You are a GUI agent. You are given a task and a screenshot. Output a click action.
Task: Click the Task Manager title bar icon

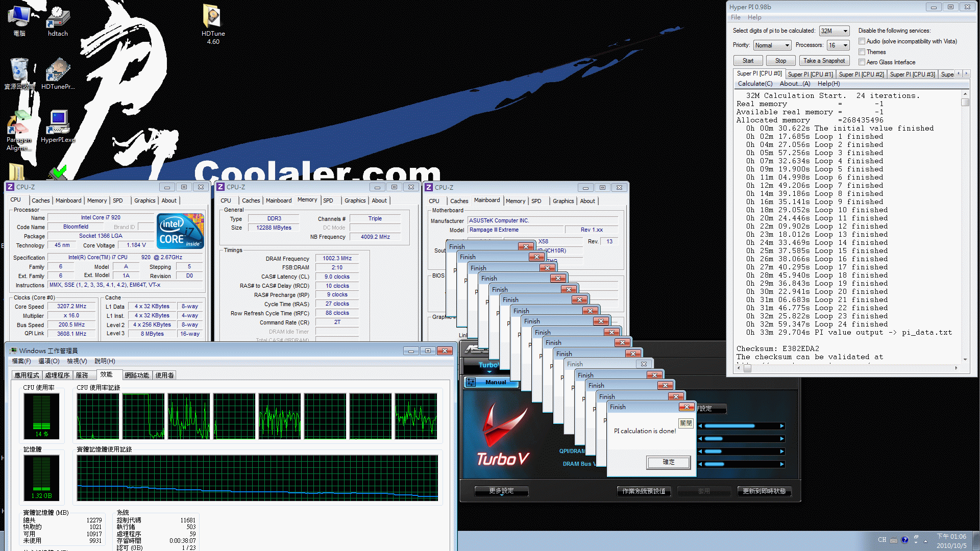pos(13,350)
